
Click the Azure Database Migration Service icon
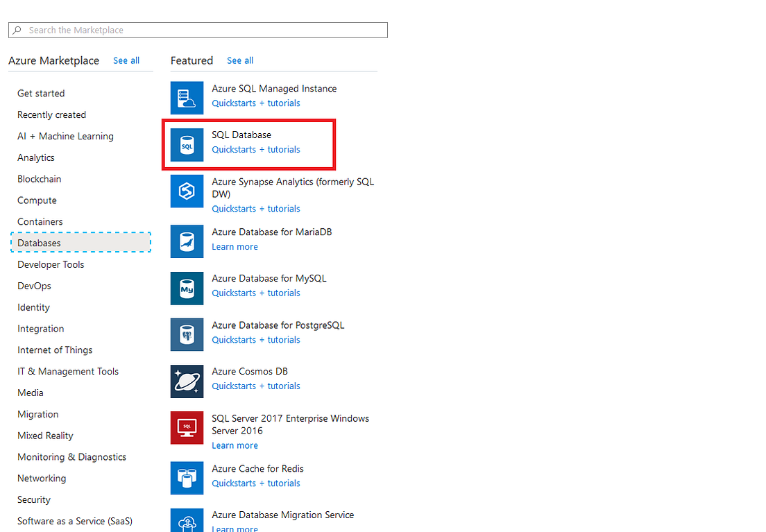[x=187, y=522]
